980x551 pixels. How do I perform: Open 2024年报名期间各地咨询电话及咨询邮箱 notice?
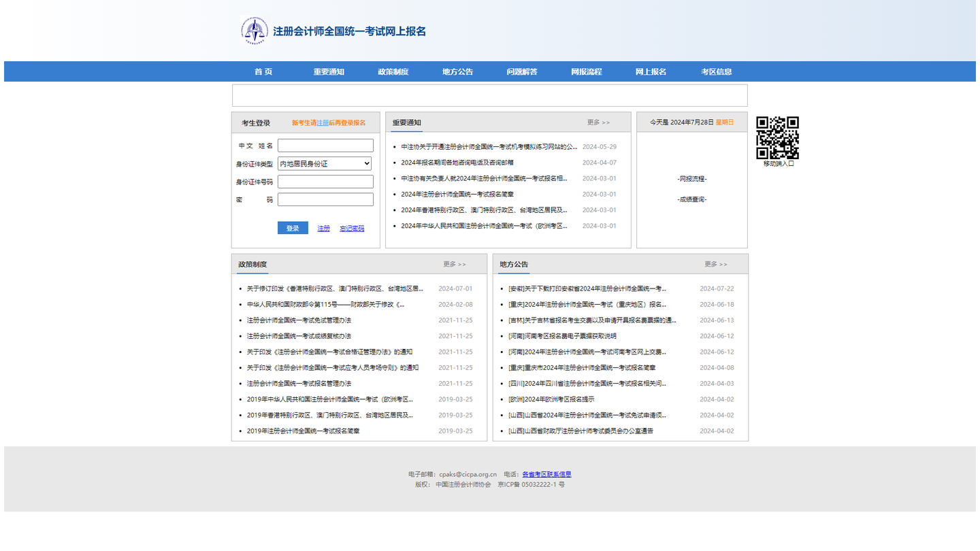tap(457, 163)
